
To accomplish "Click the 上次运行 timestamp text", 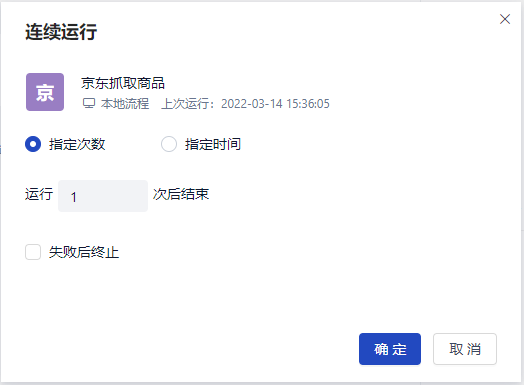I will [x=245, y=104].
